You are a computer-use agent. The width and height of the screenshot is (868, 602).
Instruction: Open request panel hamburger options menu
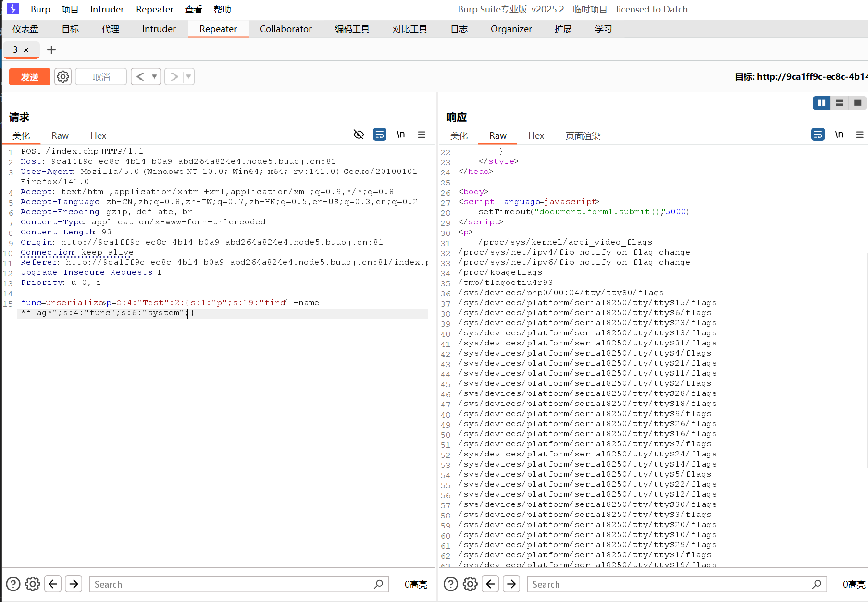(x=422, y=135)
